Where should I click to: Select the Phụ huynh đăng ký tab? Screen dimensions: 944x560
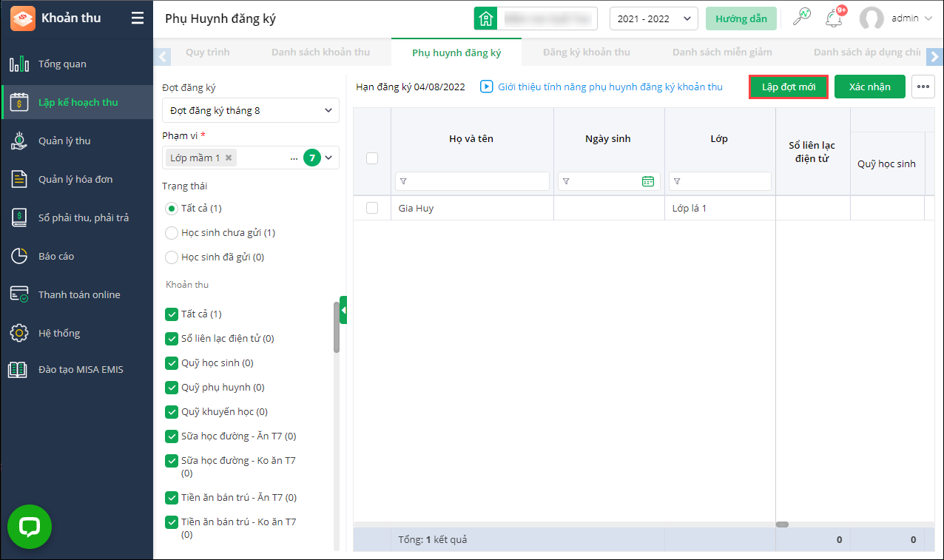click(456, 53)
